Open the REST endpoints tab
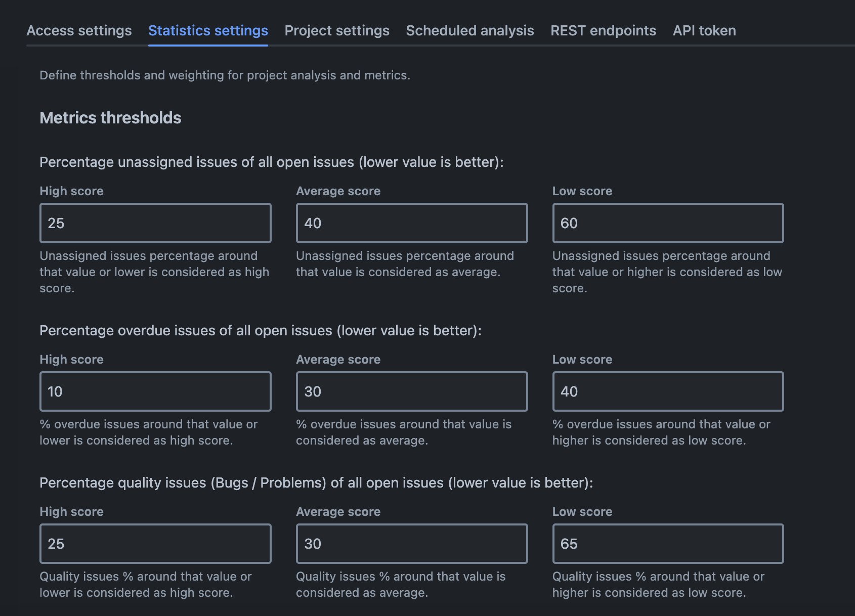 pos(603,31)
